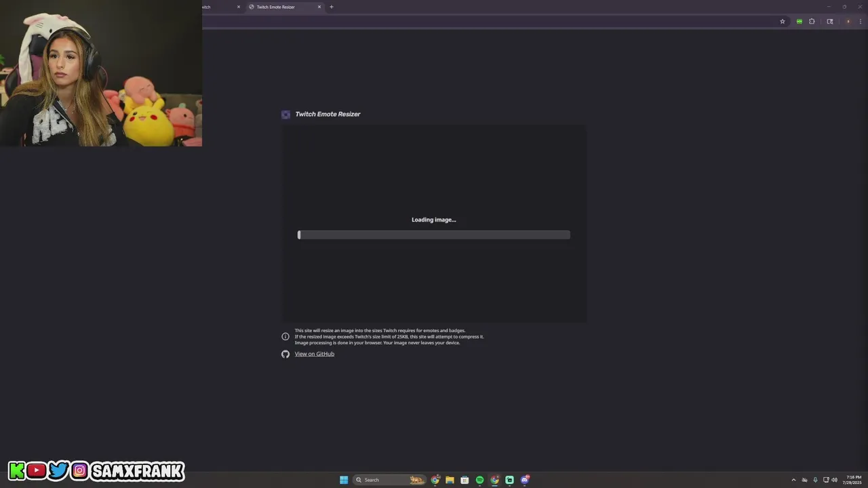Click the Instagram logo in overlay
The width and height of the screenshot is (868, 488).
(79, 470)
